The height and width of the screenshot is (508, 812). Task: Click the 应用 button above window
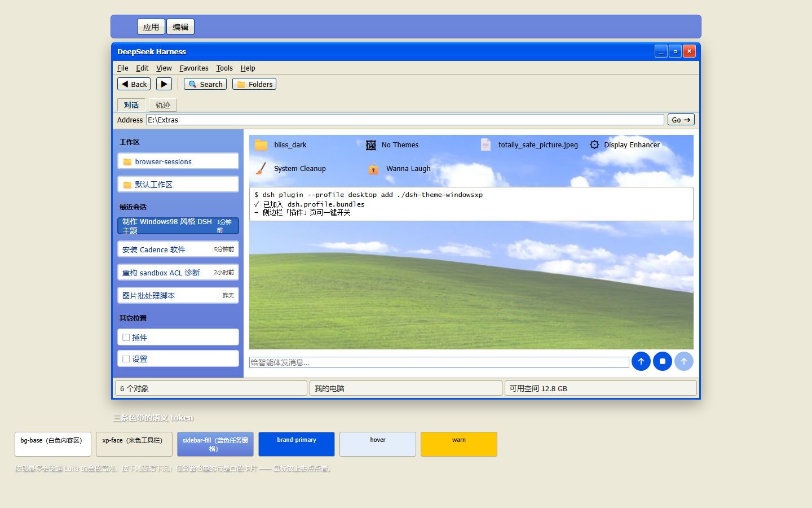tap(151, 27)
